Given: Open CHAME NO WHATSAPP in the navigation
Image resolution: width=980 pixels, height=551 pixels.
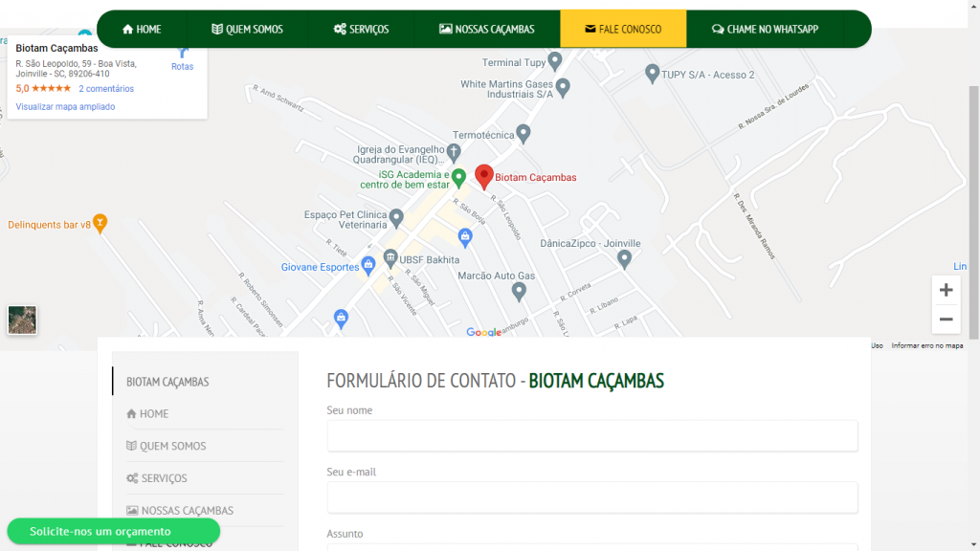Looking at the screenshot, I should click(x=765, y=29).
